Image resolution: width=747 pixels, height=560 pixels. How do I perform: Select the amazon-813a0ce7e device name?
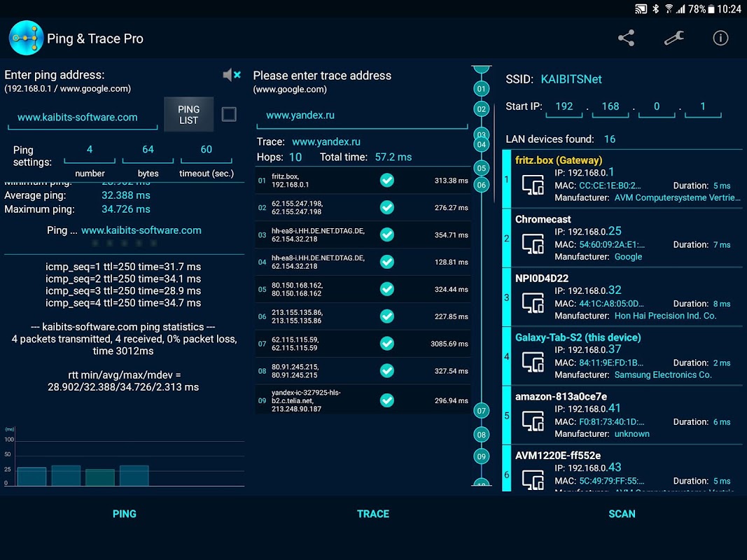[x=561, y=397]
